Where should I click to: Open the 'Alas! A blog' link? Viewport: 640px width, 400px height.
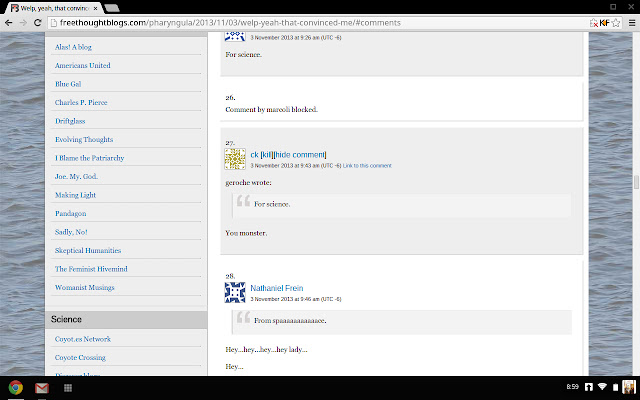pyautogui.click(x=73, y=47)
